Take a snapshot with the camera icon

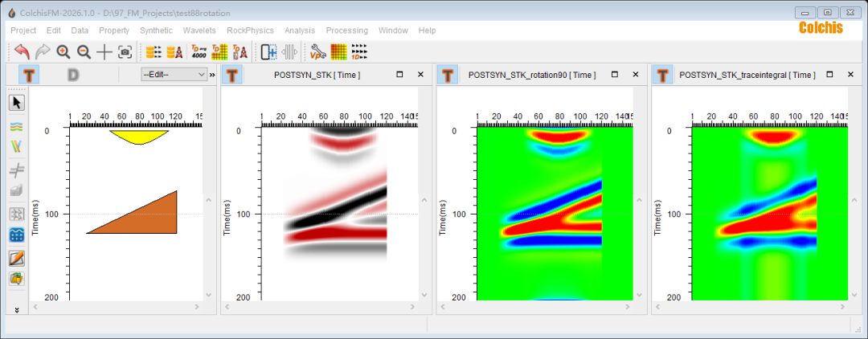point(125,52)
